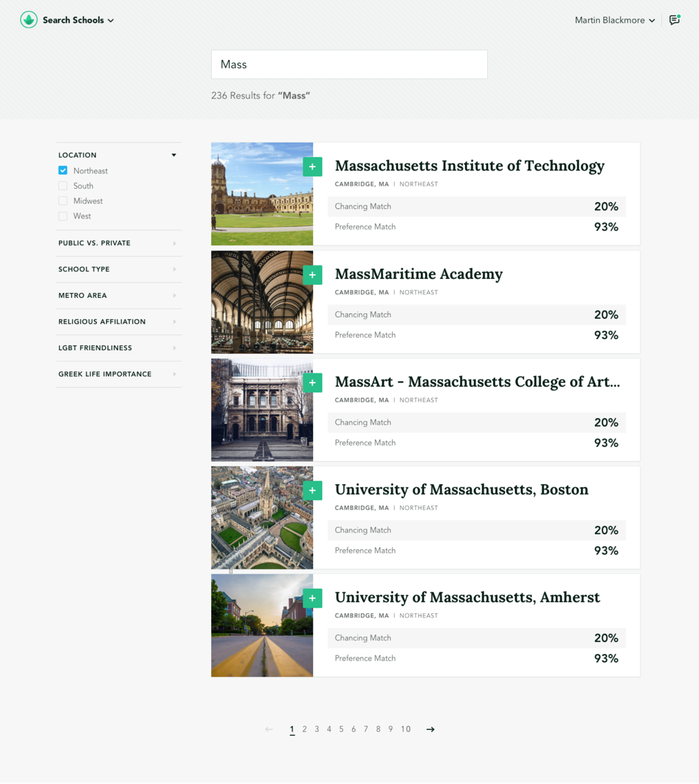Expand Religious Affiliation filter

tap(118, 322)
